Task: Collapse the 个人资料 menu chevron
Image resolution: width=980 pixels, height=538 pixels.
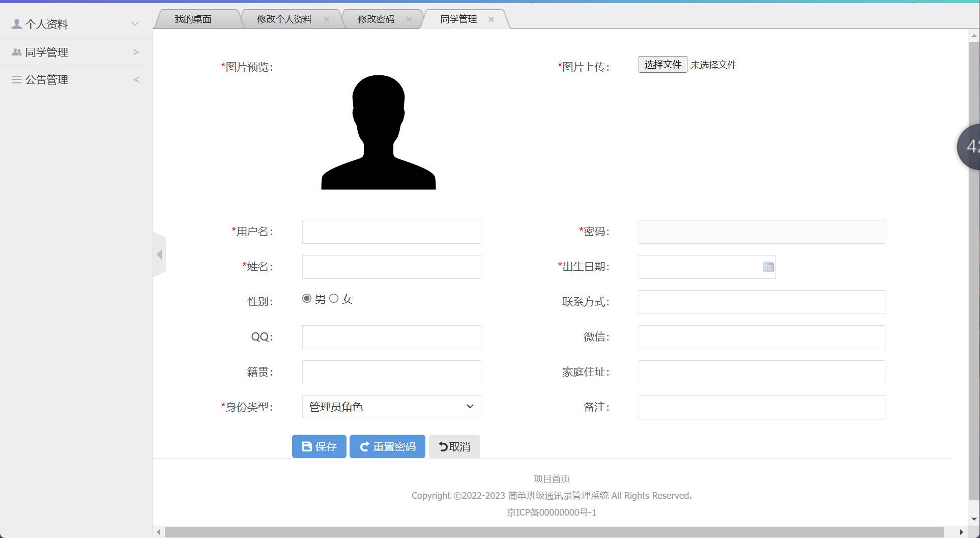Action: click(x=134, y=23)
